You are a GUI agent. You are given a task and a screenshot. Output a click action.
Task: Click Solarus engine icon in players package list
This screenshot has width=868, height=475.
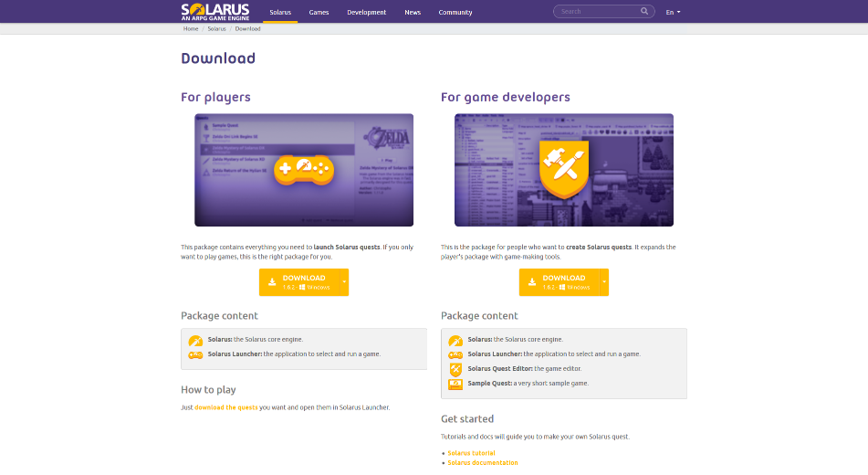coord(195,341)
